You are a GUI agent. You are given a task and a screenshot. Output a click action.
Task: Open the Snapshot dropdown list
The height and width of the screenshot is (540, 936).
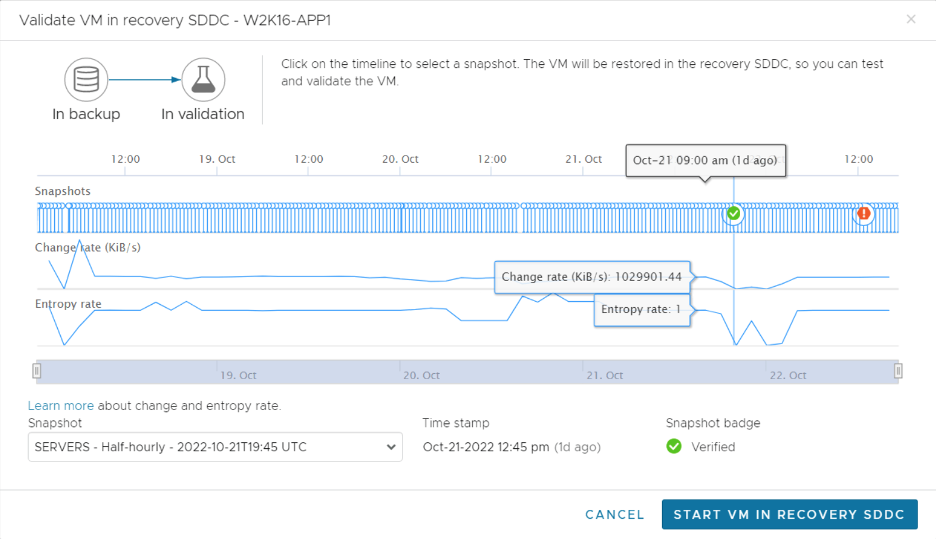215,447
